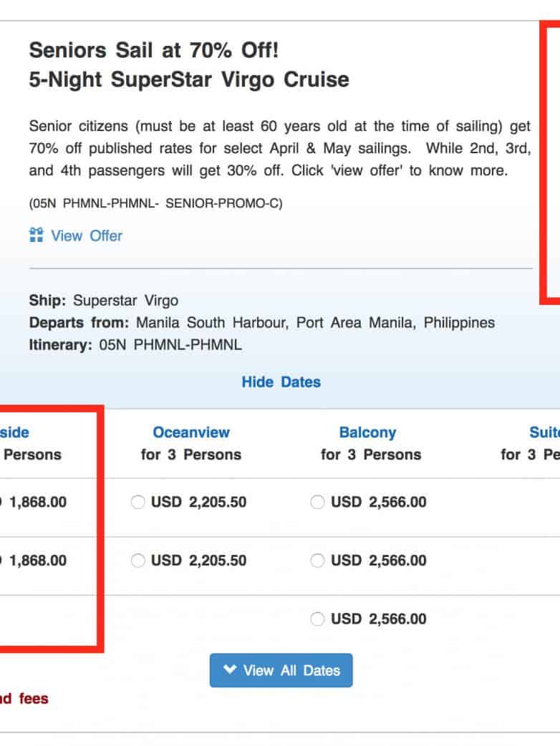Pick third-row Balcony USD 2,566.00 radio
Screen dimensions: 560x746
(x=317, y=619)
